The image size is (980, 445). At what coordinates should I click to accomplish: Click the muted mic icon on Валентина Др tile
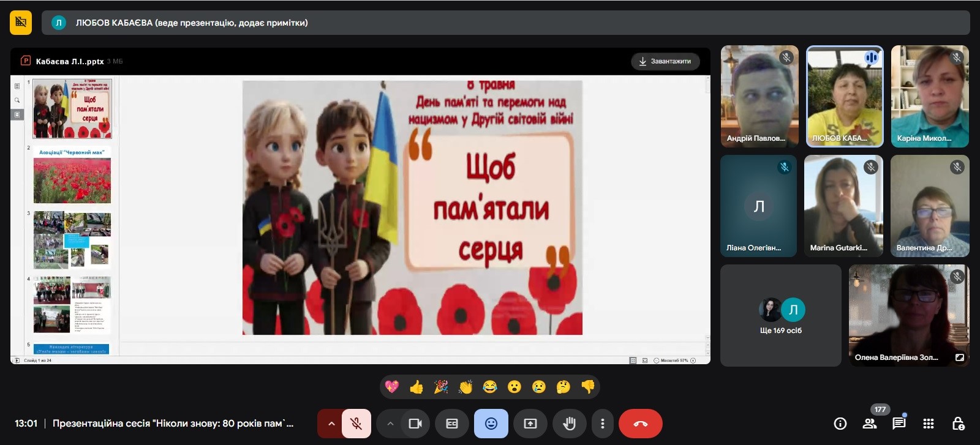click(x=957, y=167)
